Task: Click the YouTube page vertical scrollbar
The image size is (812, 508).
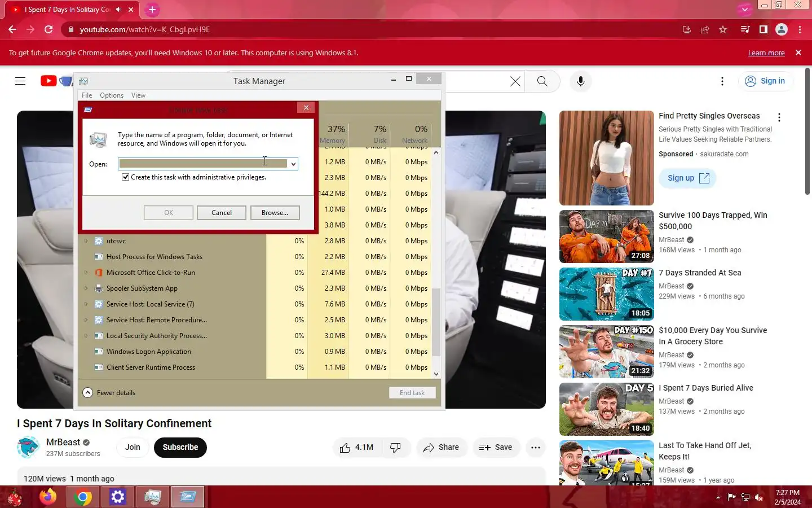Action: click(807, 133)
